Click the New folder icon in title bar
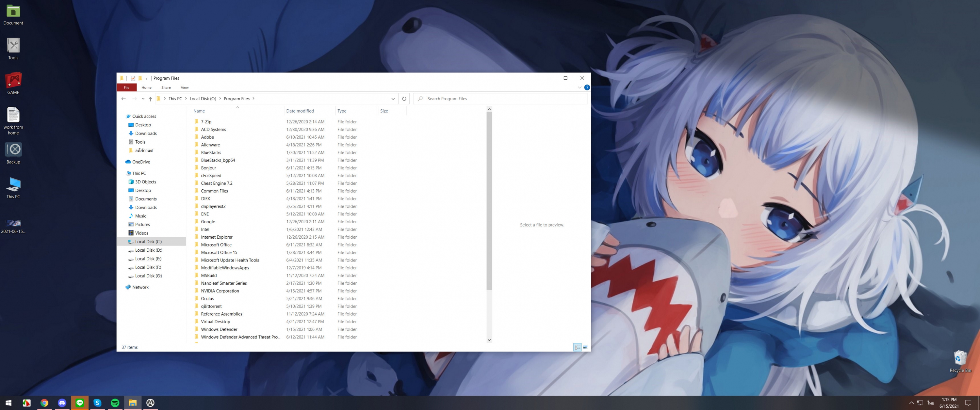This screenshot has height=410, width=980. (140, 78)
